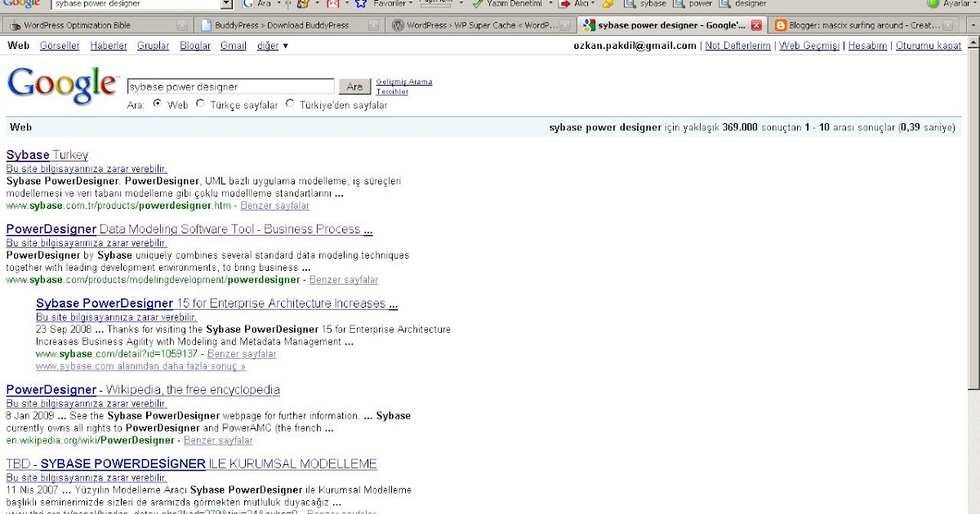Click the Google page search input field
This screenshot has width=980, height=514.
pos(230,86)
